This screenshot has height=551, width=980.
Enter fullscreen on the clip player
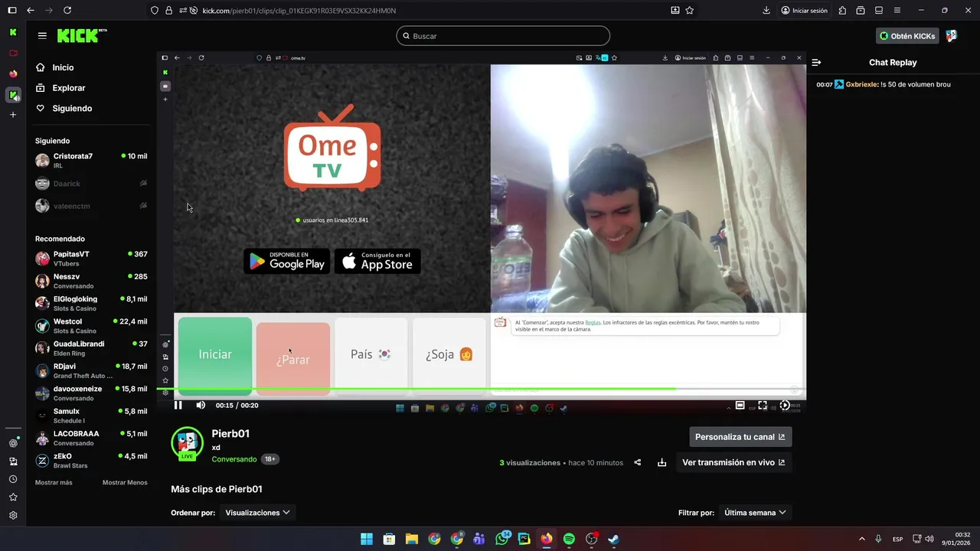tap(763, 406)
